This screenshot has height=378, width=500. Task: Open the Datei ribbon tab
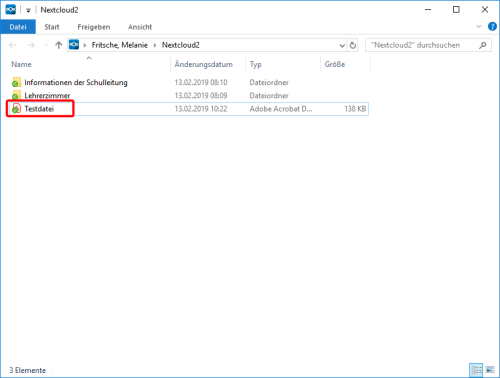click(x=18, y=27)
